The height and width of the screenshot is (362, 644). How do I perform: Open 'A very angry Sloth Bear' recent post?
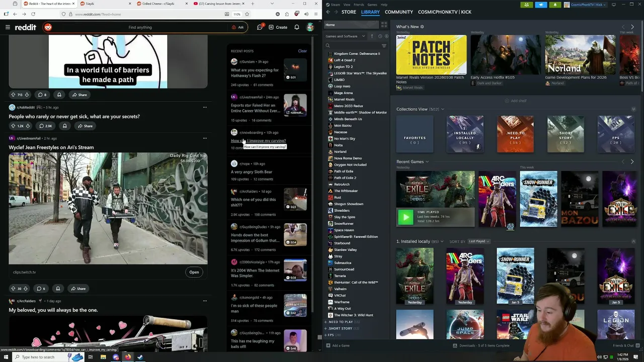point(252,172)
